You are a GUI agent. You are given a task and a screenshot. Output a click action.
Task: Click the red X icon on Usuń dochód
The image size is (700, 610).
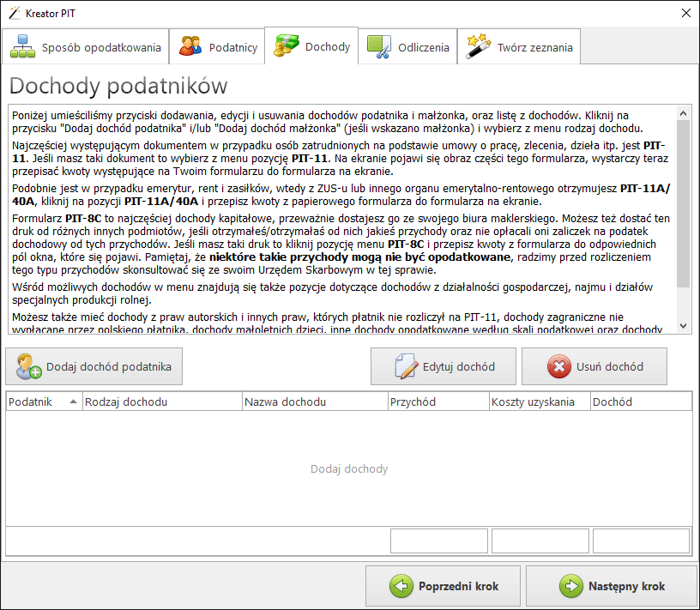pos(559,366)
